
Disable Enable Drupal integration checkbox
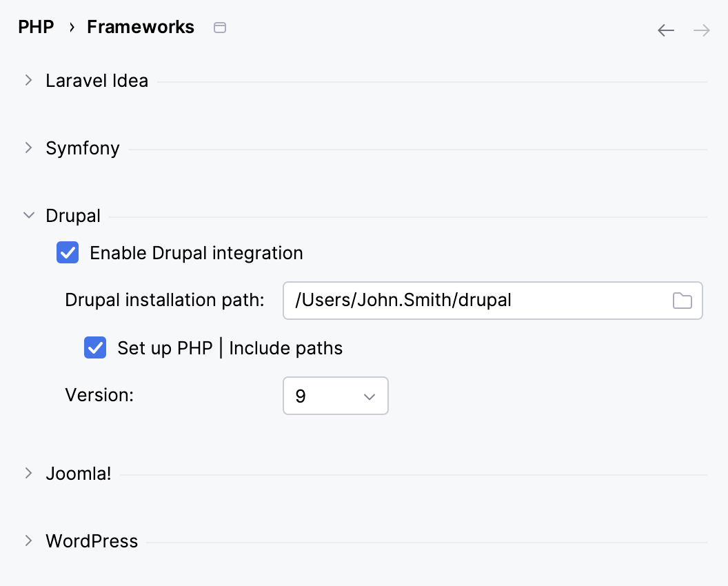[67, 253]
